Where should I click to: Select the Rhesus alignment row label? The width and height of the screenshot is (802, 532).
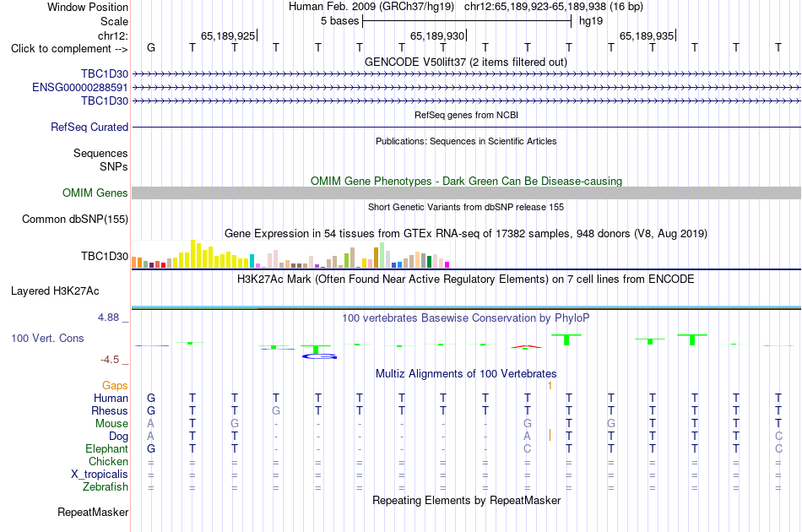click(x=110, y=410)
